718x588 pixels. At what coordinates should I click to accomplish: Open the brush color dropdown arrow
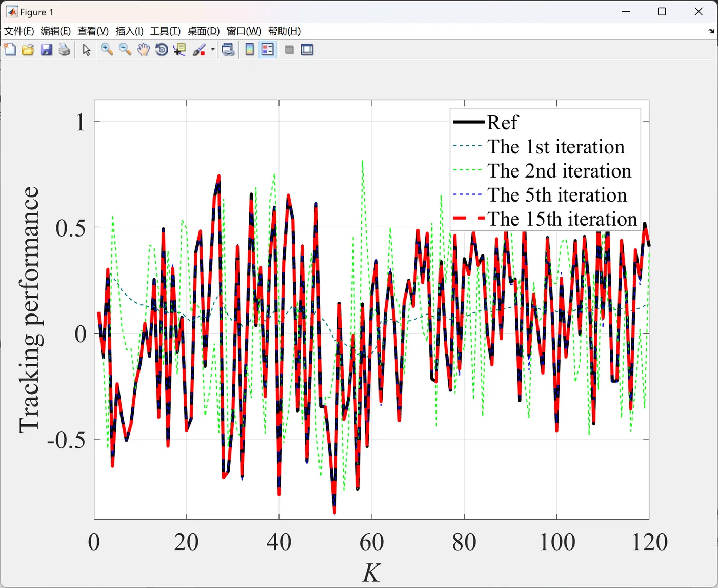click(x=213, y=50)
